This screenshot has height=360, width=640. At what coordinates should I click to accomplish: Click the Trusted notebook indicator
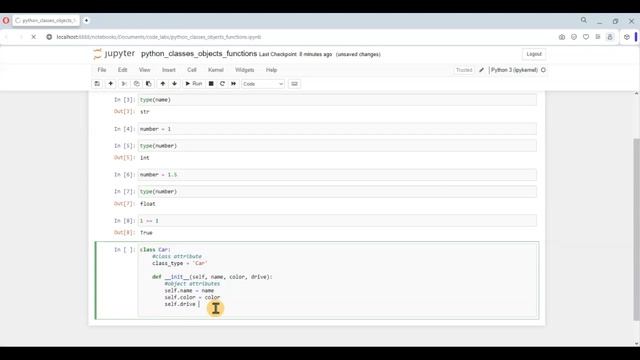pos(464,70)
